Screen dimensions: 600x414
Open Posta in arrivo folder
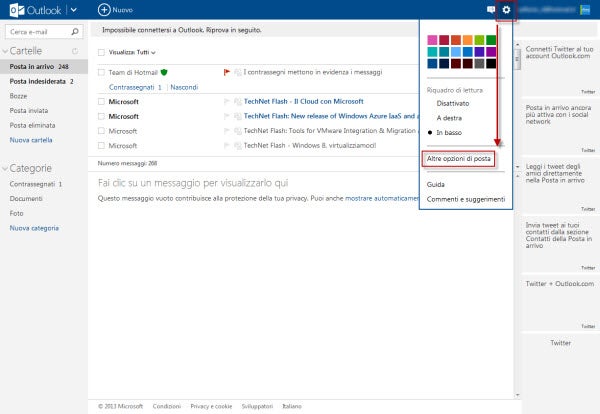click(x=44, y=67)
